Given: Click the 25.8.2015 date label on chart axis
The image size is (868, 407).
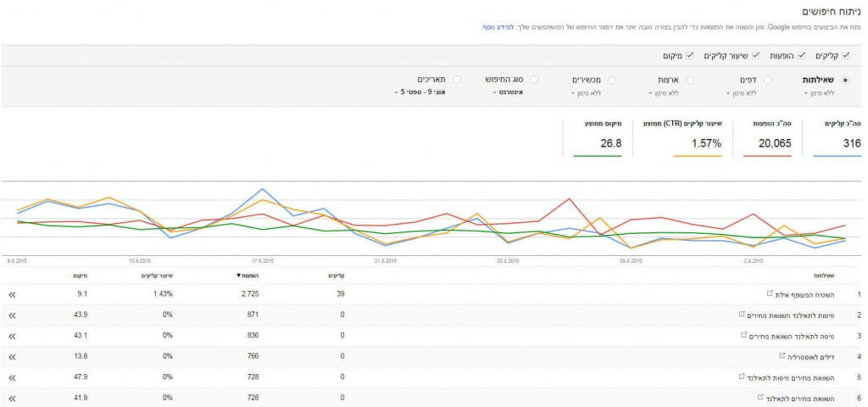Looking at the screenshot, I should (508, 261).
